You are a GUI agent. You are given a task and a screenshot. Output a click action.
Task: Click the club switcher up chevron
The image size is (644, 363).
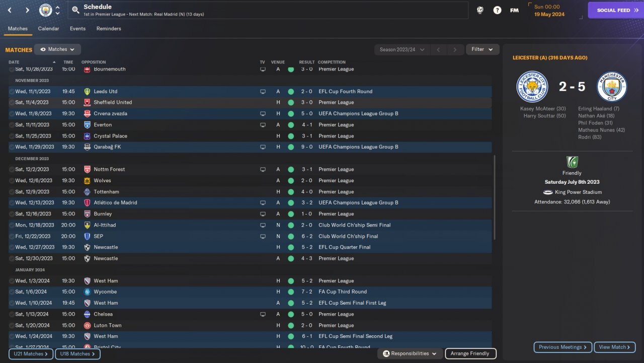coord(58,7)
